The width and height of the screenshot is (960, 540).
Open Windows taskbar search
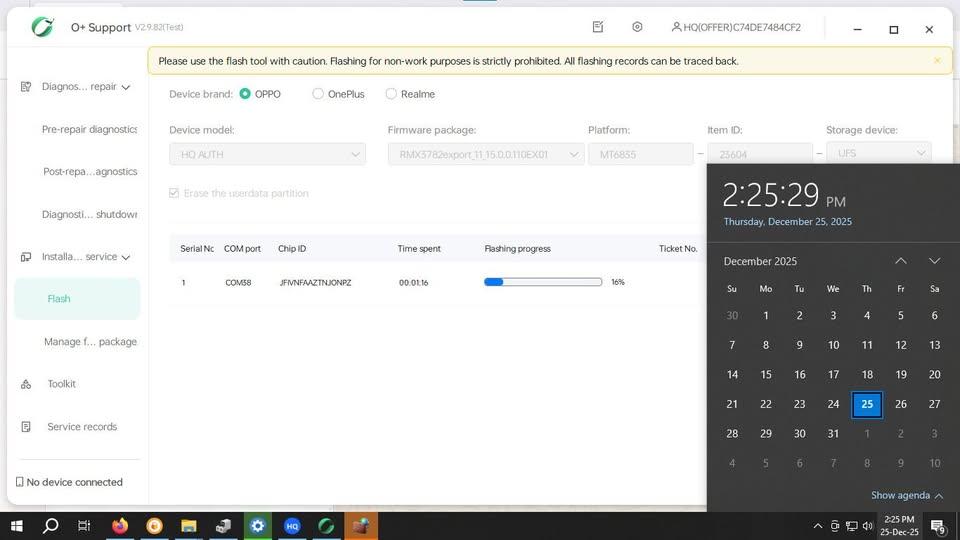(x=51, y=526)
